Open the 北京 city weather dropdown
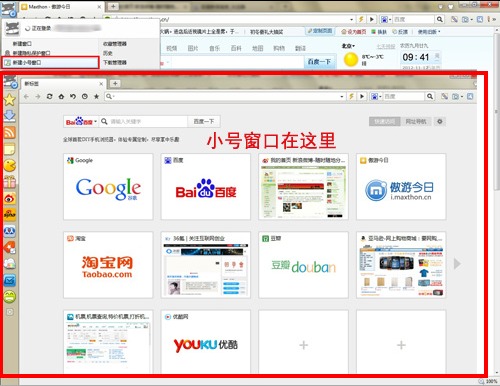Image resolution: width=500 pixels, height=386 pixels. [x=348, y=46]
